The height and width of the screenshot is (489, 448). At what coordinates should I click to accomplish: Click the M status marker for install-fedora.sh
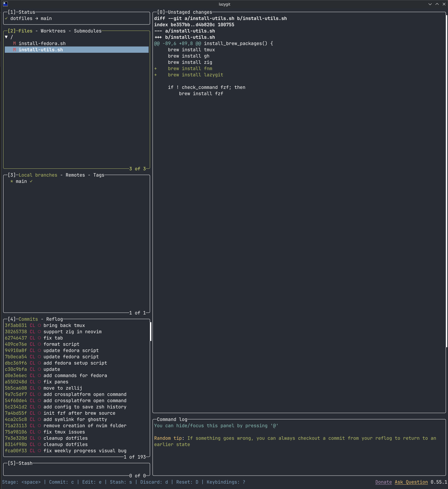14,44
